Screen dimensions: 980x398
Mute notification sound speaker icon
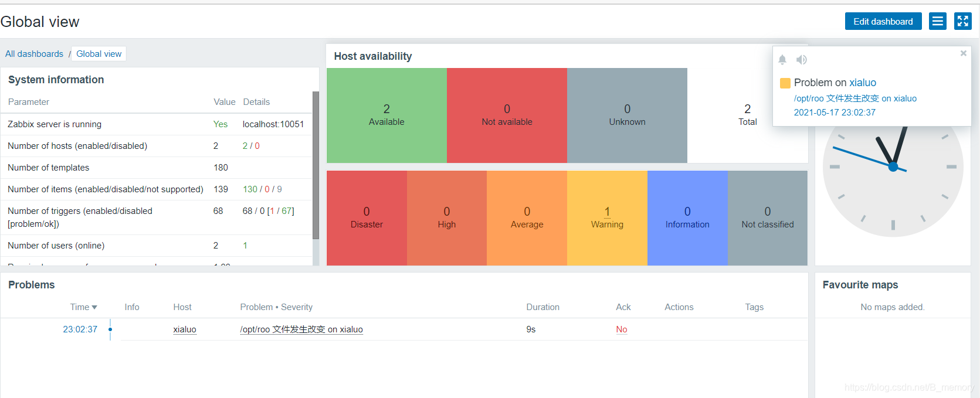point(802,59)
